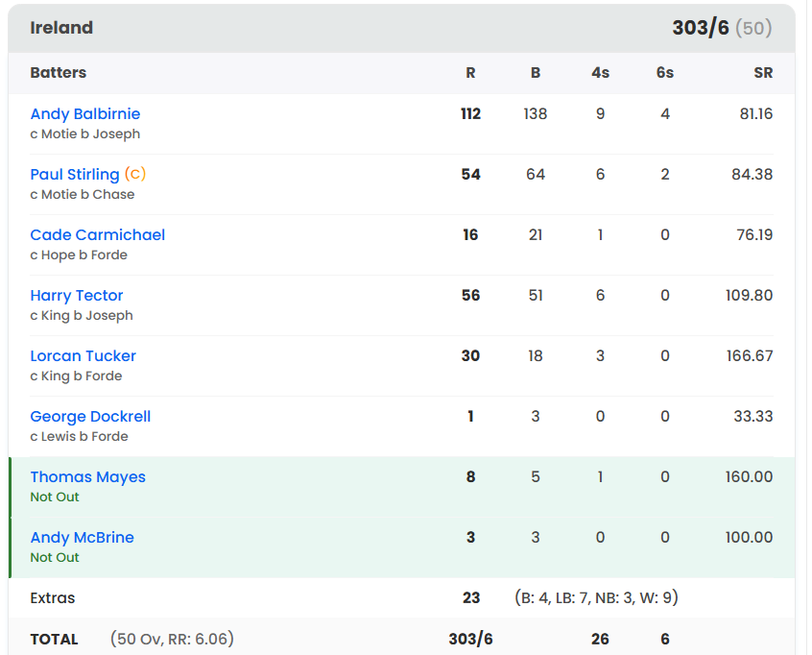Open Thomas Mayes player link

(x=87, y=476)
